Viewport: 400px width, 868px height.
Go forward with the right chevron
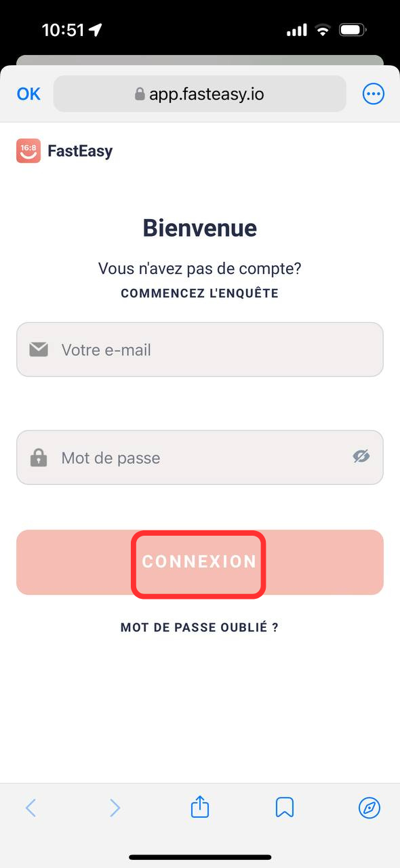pyautogui.click(x=115, y=807)
